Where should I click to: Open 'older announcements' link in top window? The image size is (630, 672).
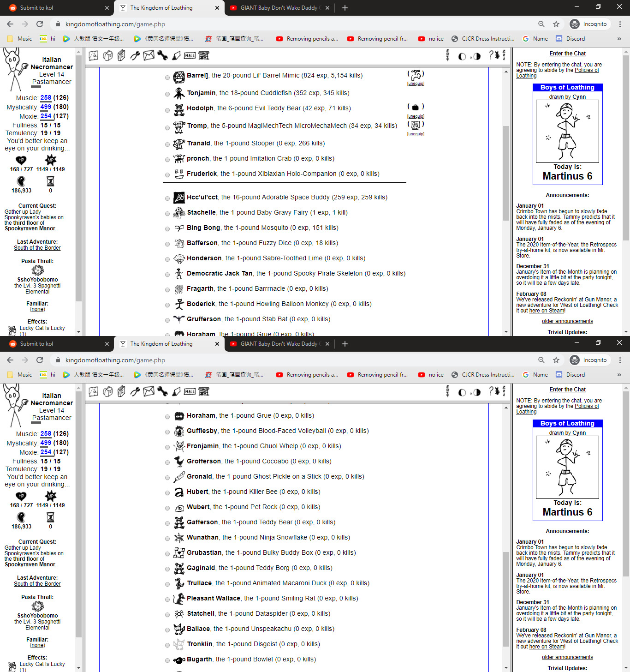coord(567,321)
